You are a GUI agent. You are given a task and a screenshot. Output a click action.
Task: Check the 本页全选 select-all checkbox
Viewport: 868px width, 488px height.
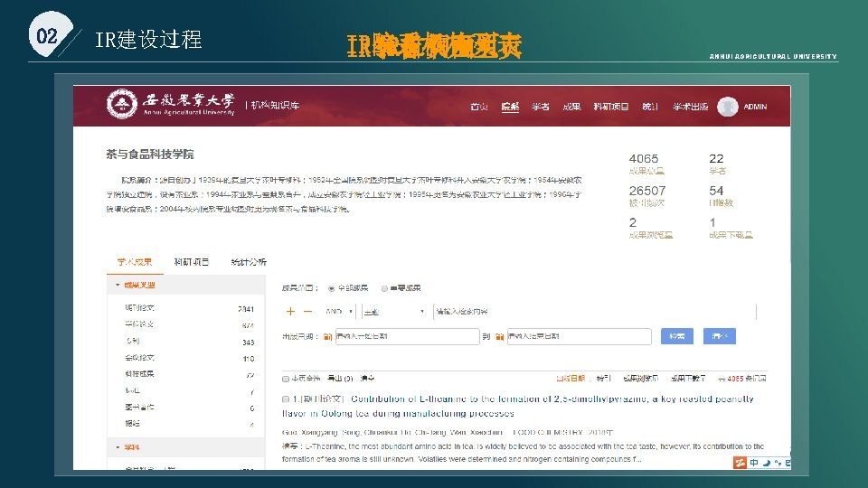286,379
